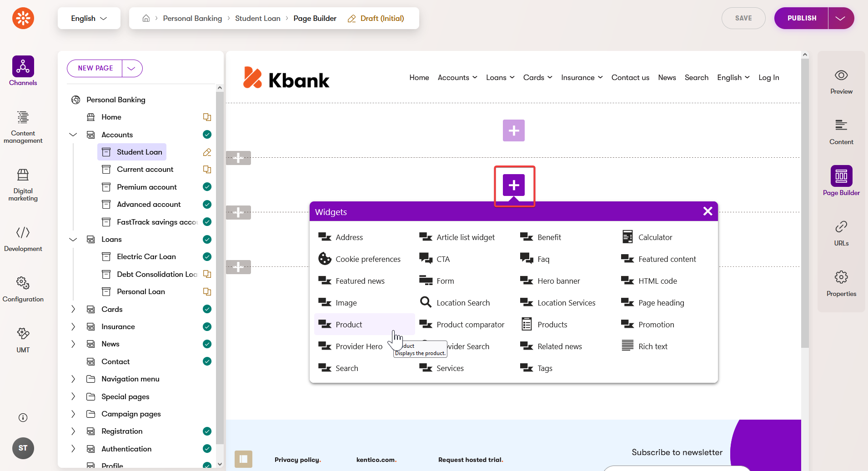Image resolution: width=868 pixels, height=471 pixels.
Task: Open Content management from sidebar
Action: (23, 127)
